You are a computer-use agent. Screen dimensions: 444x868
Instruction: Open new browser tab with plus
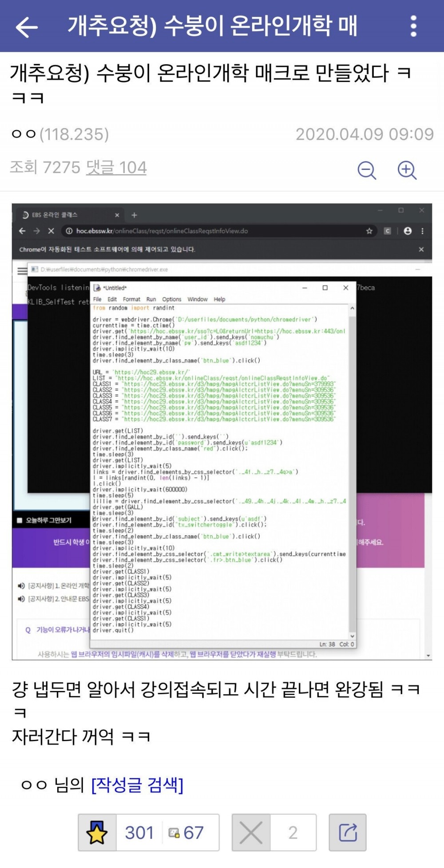pos(134,215)
